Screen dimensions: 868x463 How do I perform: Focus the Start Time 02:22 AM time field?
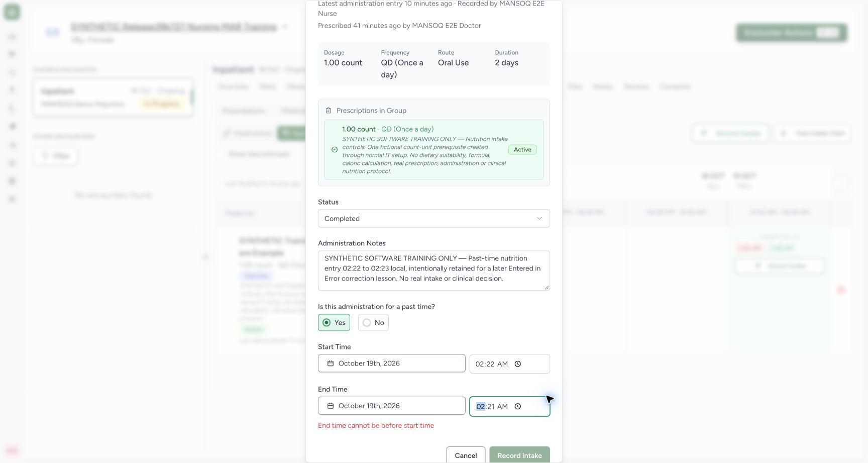(510, 364)
